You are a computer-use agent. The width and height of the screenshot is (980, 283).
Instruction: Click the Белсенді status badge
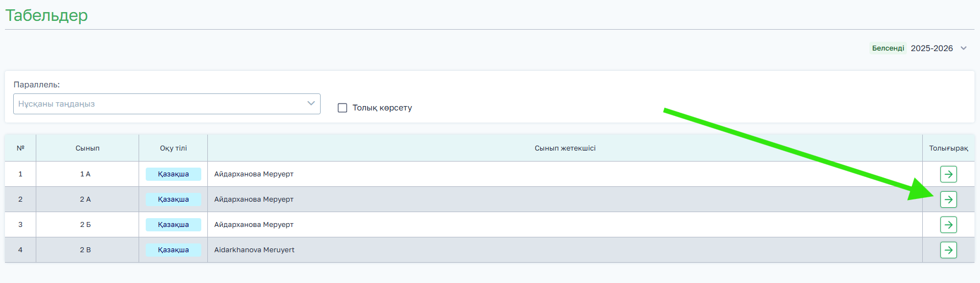888,48
